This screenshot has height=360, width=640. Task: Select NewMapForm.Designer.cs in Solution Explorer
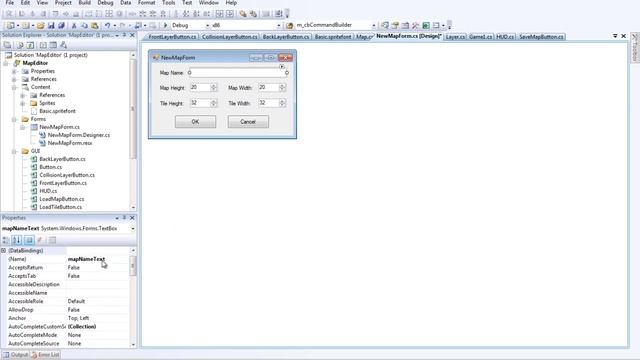(x=78, y=135)
